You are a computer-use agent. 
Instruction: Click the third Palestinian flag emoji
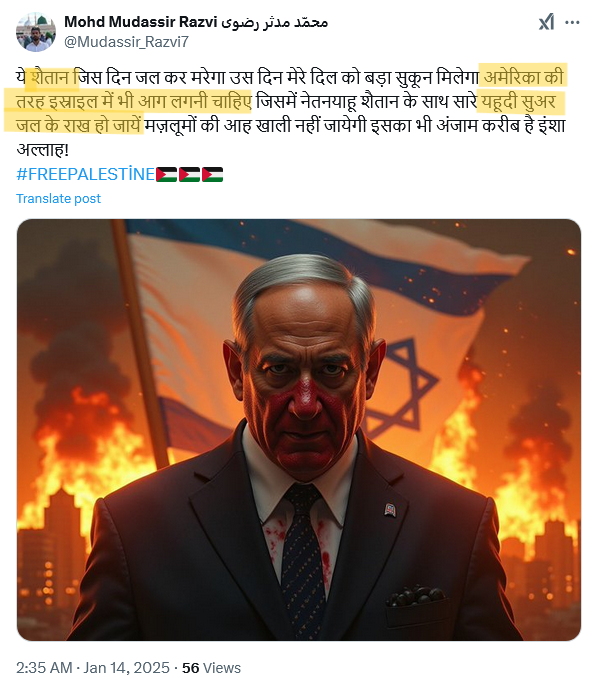(x=212, y=174)
